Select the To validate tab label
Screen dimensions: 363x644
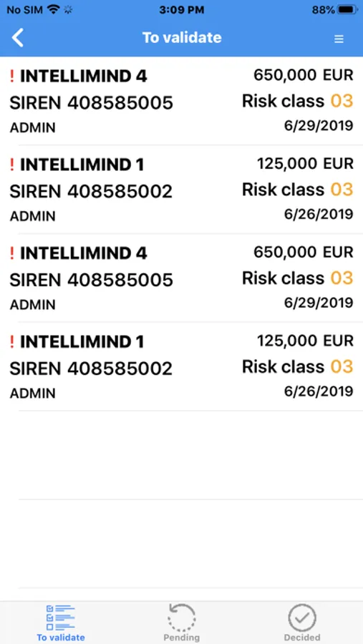[60, 638]
